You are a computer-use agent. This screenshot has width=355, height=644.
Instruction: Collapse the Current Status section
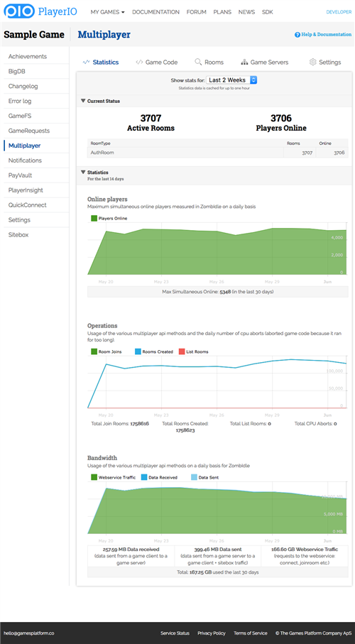pos(101,101)
